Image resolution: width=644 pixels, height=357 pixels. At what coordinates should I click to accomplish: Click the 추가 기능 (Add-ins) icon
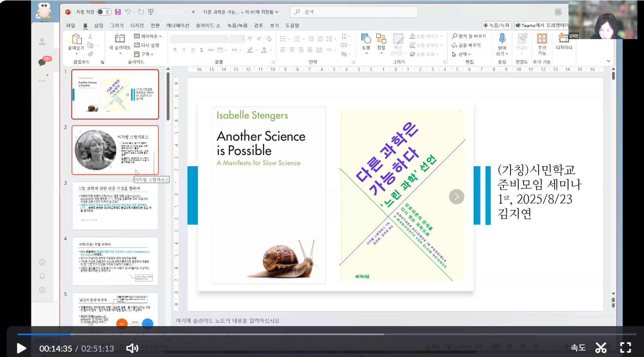pos(542,39)
